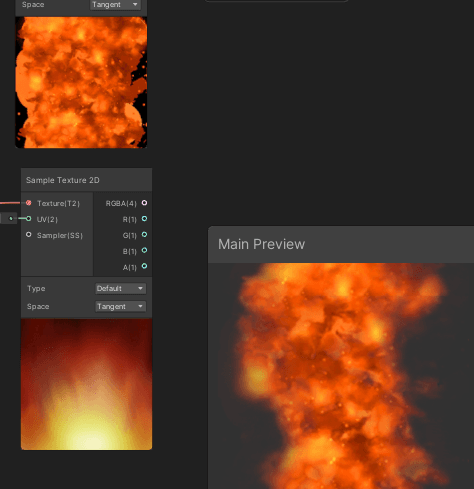Click the upper node's explosion texture preview
The image size is (474, 489).
(81, 82)
